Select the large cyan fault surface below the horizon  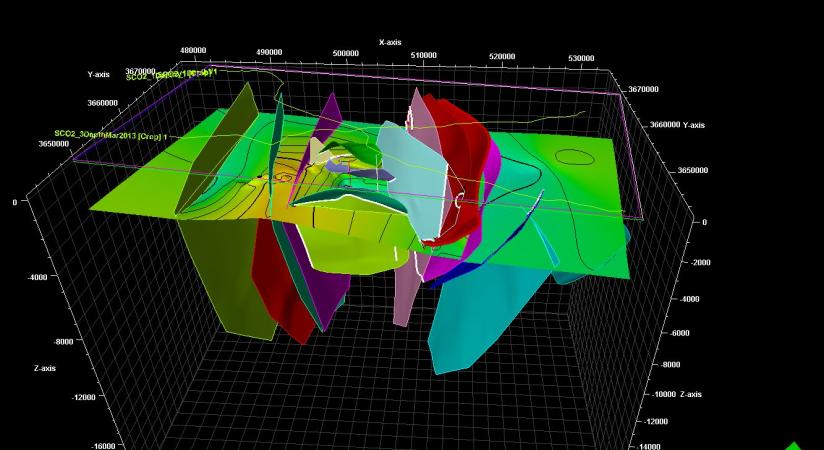(480, 320)
